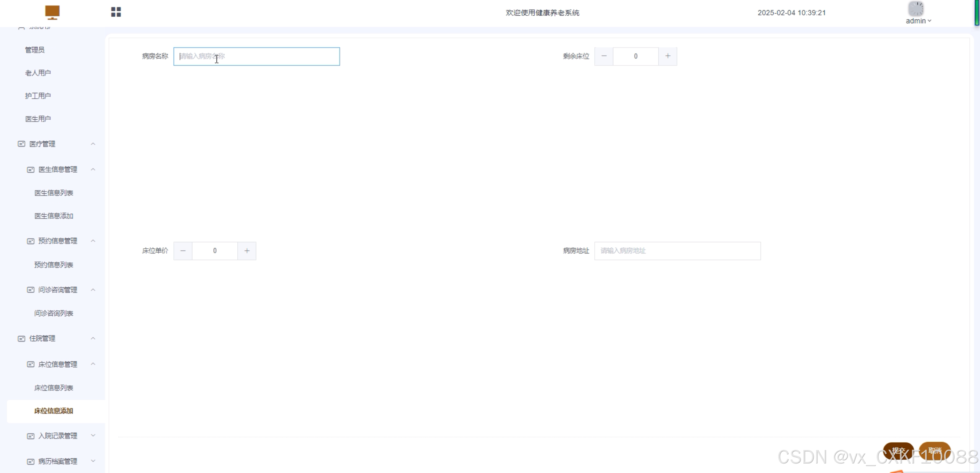The image size is (980, 473).
Task: Open 老人用户 menu item
Action: (x=38, y=73)
